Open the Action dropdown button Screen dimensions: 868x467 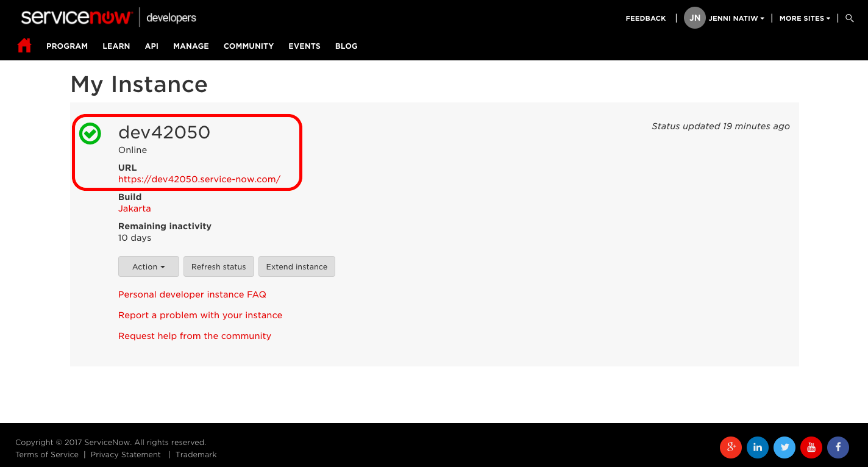[x=149, y=266]
